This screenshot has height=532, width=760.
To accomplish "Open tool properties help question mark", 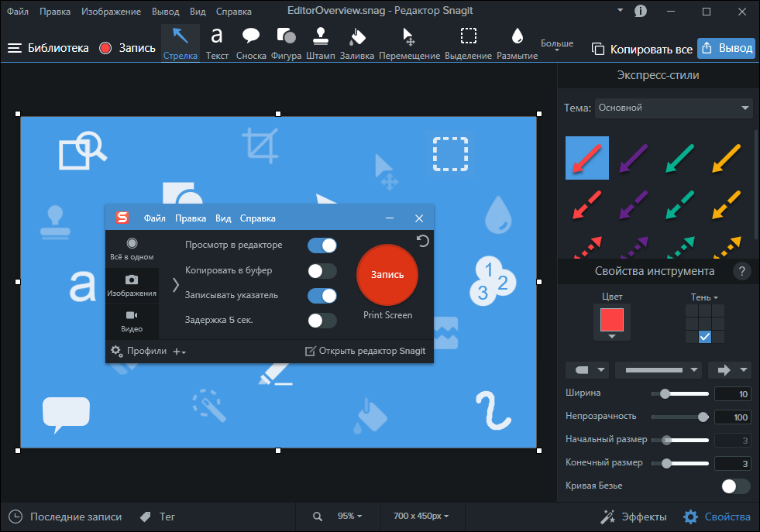I will coord(741,271).
